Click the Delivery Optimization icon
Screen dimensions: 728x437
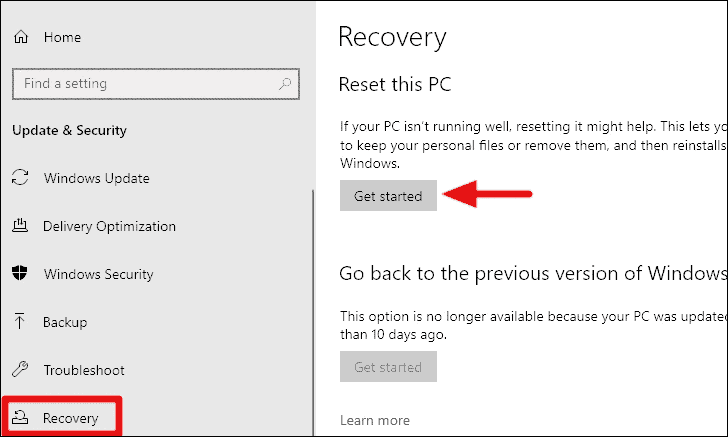pyautogui.click(x=20, y=226)
